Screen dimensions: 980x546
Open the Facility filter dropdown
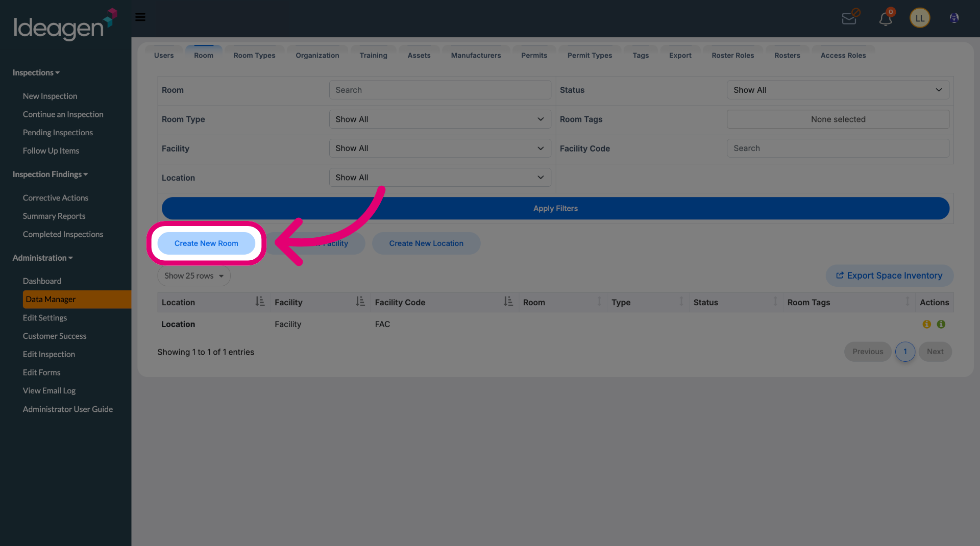click(x=440, y=148)
